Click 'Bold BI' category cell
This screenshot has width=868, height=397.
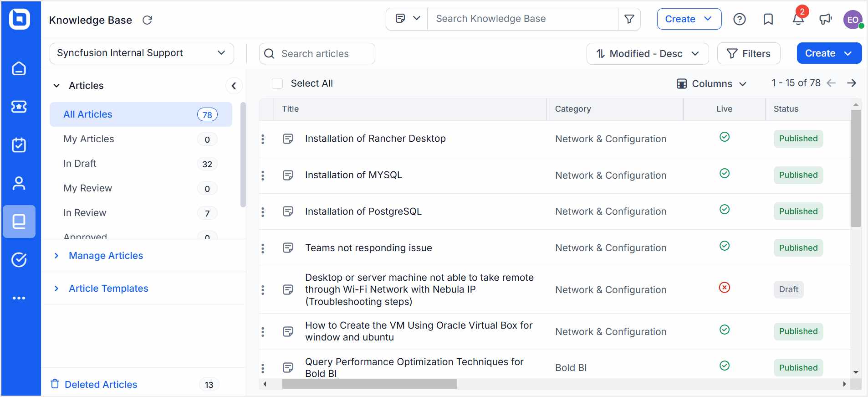coord(571,368)
